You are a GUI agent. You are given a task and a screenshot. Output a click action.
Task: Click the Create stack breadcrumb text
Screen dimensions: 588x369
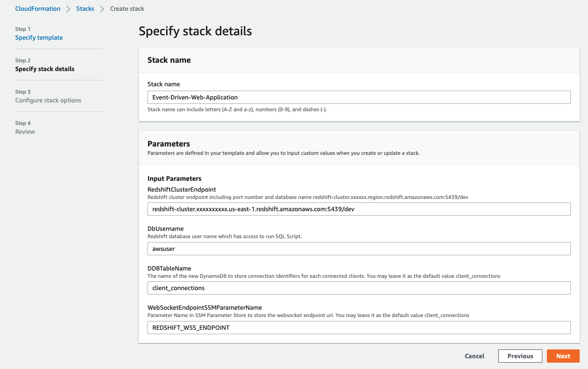point(127,9)
